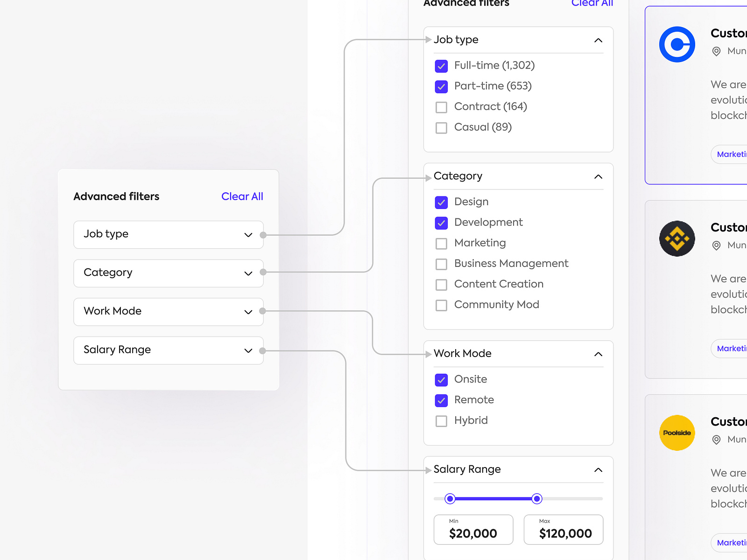Click the minimum salary slider handle

450,499
